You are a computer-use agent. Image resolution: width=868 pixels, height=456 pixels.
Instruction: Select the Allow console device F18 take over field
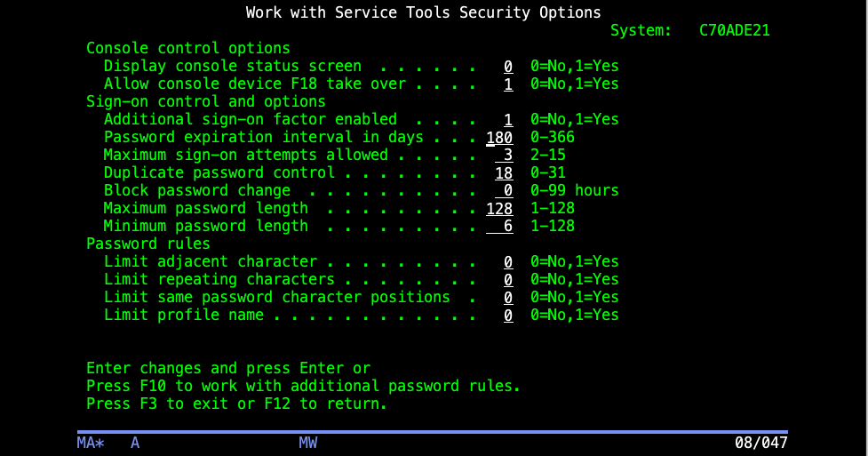508,84
